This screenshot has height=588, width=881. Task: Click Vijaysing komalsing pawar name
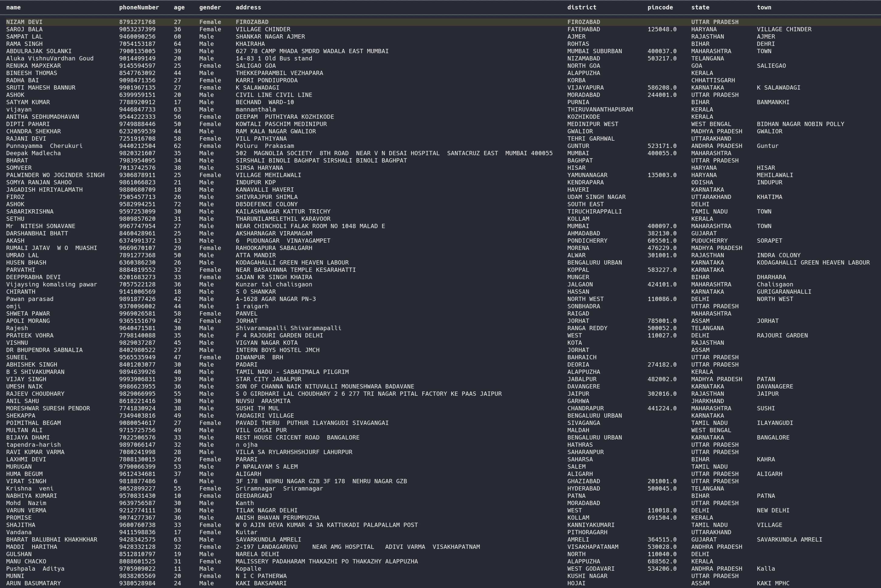point(51,285)
